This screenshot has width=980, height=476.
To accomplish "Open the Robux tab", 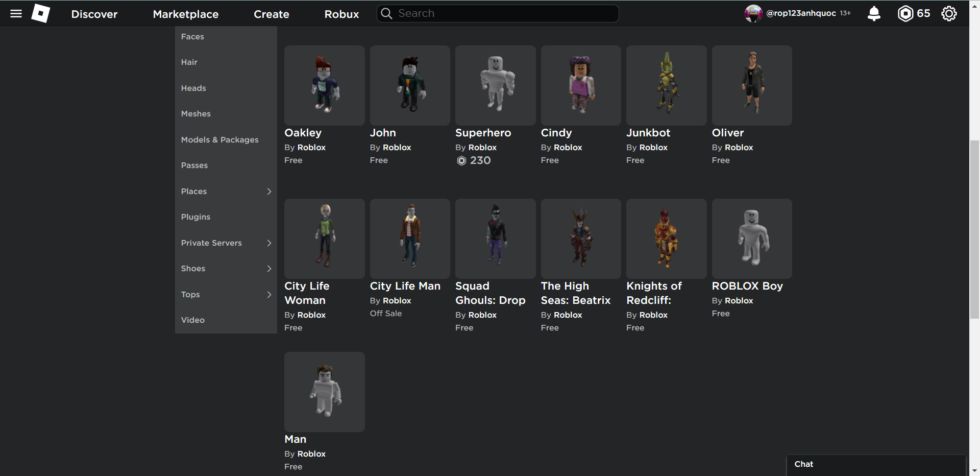I will click(341, 14).
